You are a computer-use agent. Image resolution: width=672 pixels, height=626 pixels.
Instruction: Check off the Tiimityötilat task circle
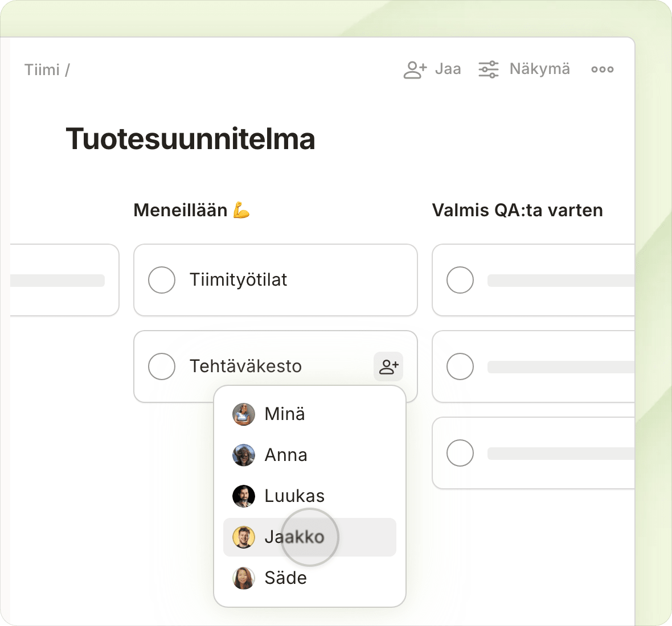[x=162, y=280]
